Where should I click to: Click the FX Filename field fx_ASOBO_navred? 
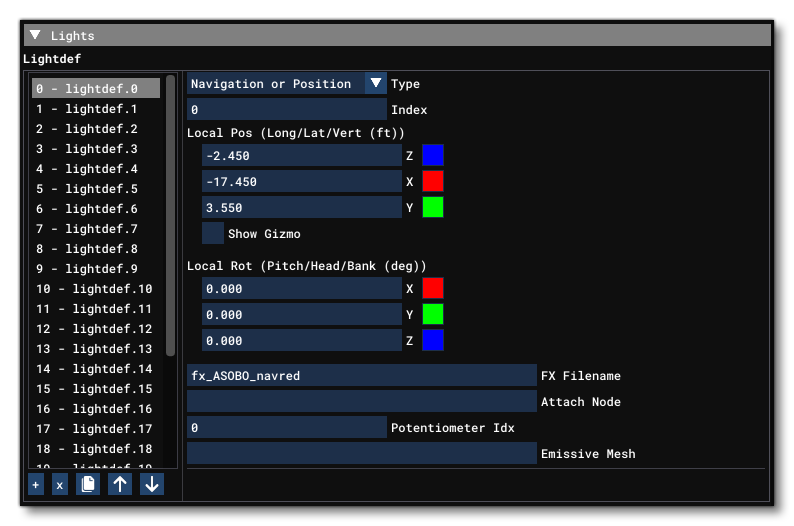362,375
